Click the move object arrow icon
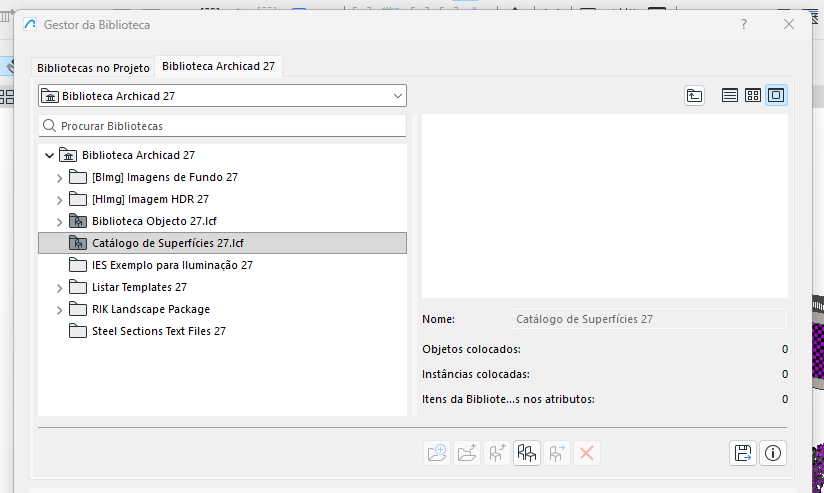This screenshot has height=493, width=824. pos(557,453)
